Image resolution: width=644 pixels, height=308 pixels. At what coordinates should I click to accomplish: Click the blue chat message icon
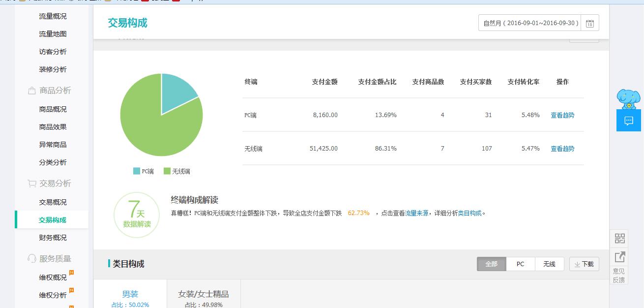[628, 121]
